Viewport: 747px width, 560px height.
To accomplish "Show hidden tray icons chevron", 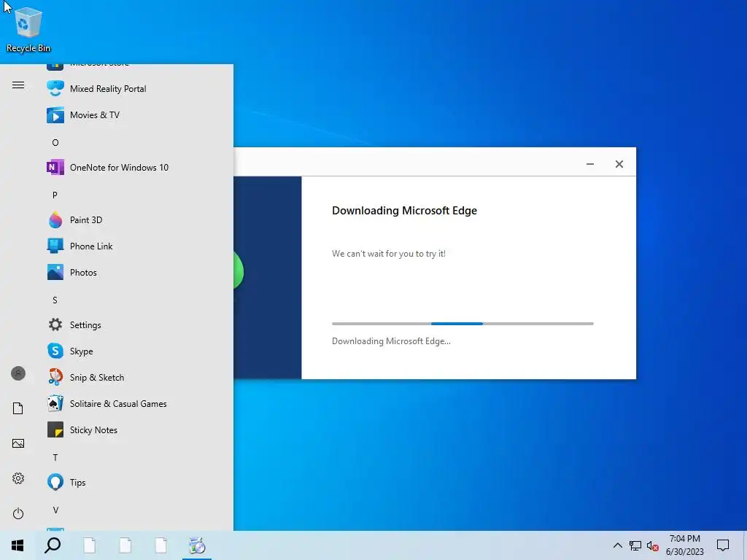I will coord(617,545).
